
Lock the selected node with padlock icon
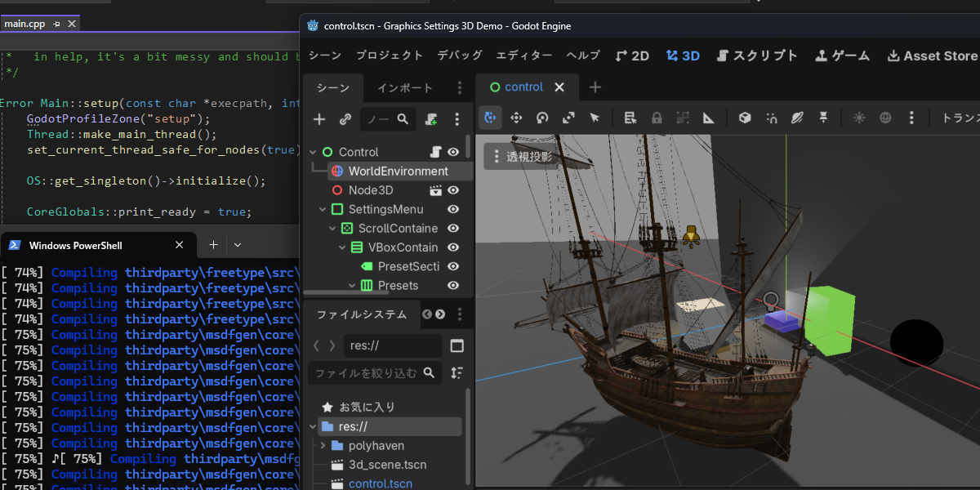click(657, 118)
